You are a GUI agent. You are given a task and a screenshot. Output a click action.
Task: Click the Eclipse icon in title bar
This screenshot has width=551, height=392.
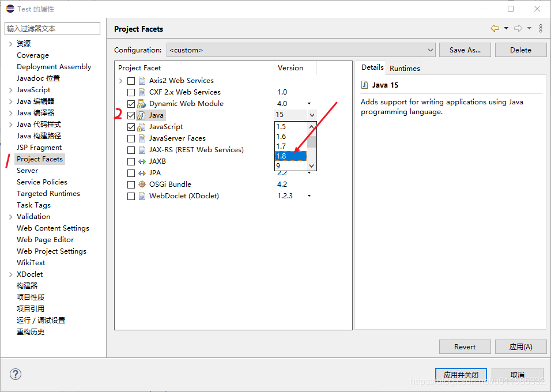tap(10, 9)
